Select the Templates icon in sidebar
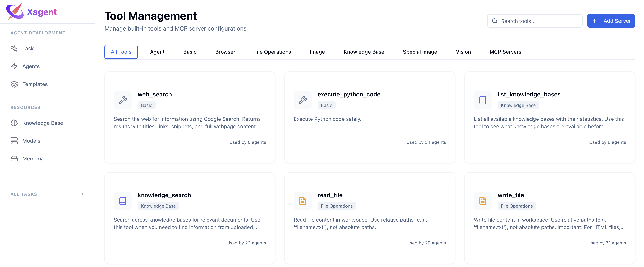The width and height of the screenshot is (644, 267). coord(14,84)
